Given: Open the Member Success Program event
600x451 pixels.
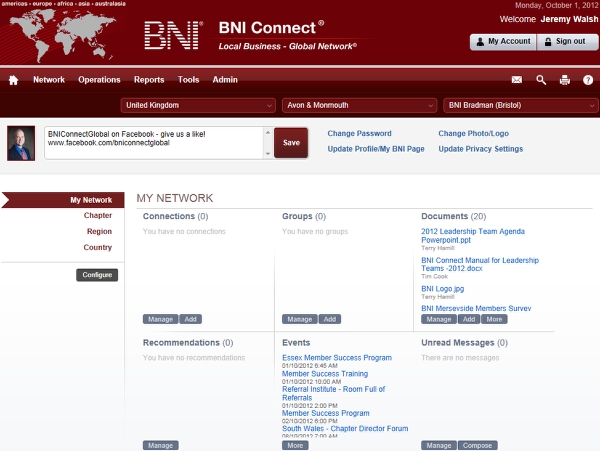Looking at the screenshot, I should coord(326,413).
